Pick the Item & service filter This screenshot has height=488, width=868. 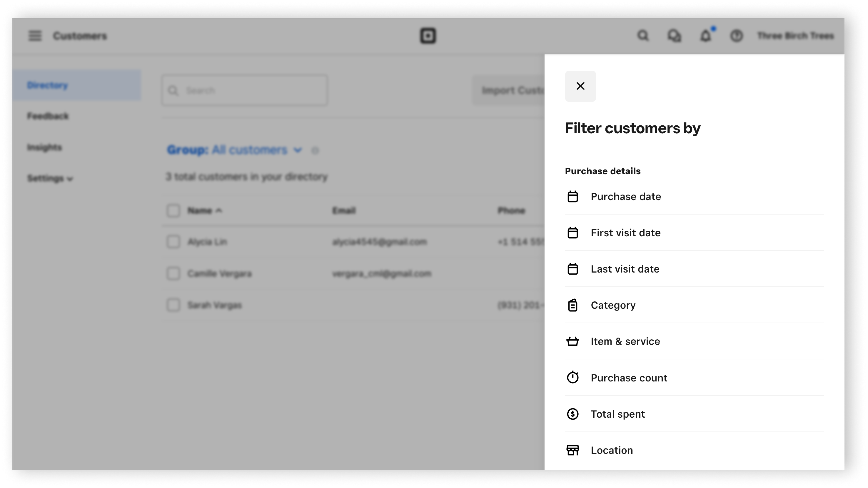(625, 342)
